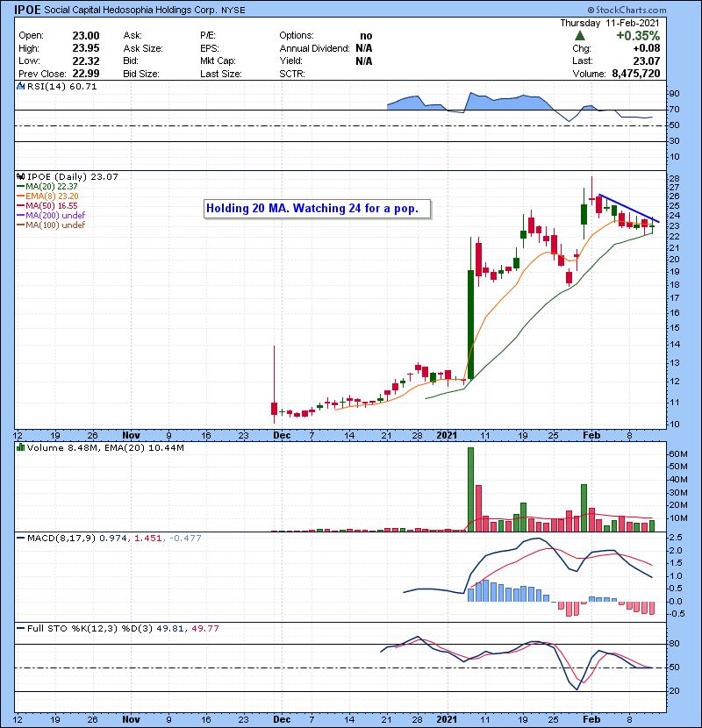This screenshot has width=702, height=728.
Task: Click the Yield label
Action: click(290, 61)
